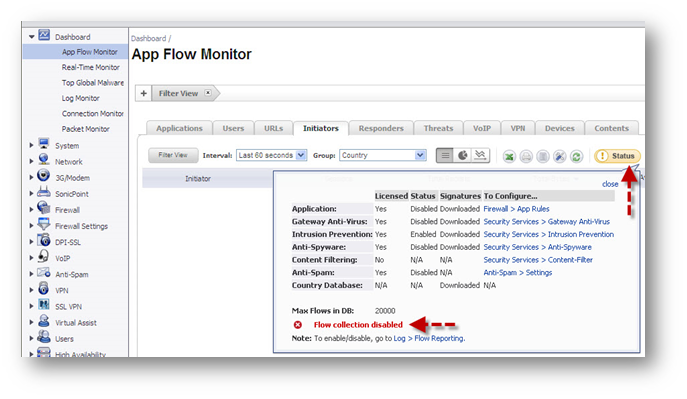Image resolution: width=687 pixels, height=399 pixels.
Task: Open Top Global Malware page
Action: 93,82
